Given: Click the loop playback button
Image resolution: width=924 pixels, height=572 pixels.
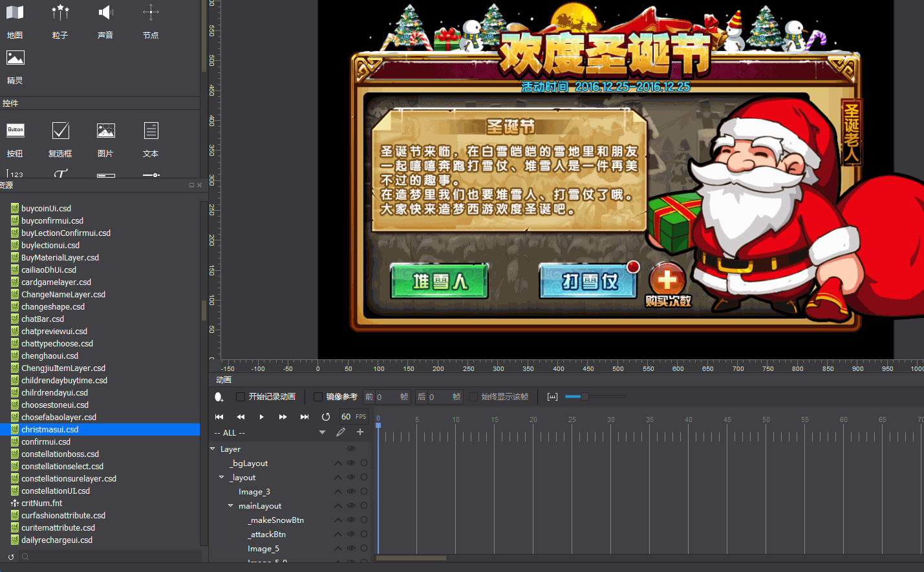Looking at the screenshot, I should pyautogui.click(x=326, y=417).
